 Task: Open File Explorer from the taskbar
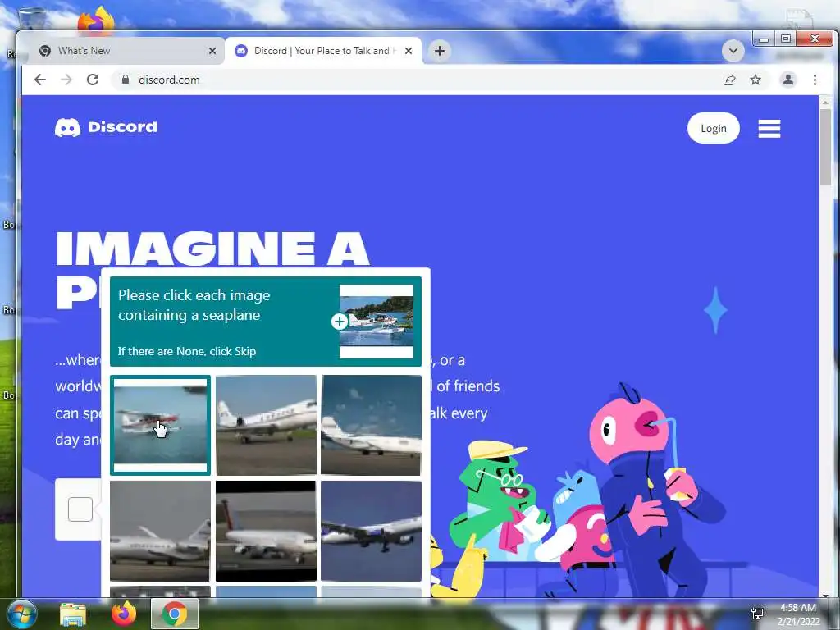click(x=73, y=614)
